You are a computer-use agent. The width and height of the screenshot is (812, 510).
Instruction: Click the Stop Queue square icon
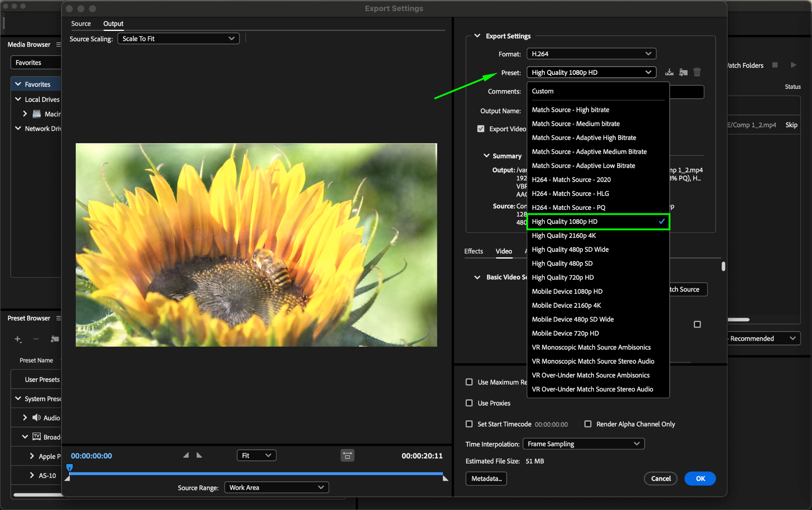pos(775,65)
